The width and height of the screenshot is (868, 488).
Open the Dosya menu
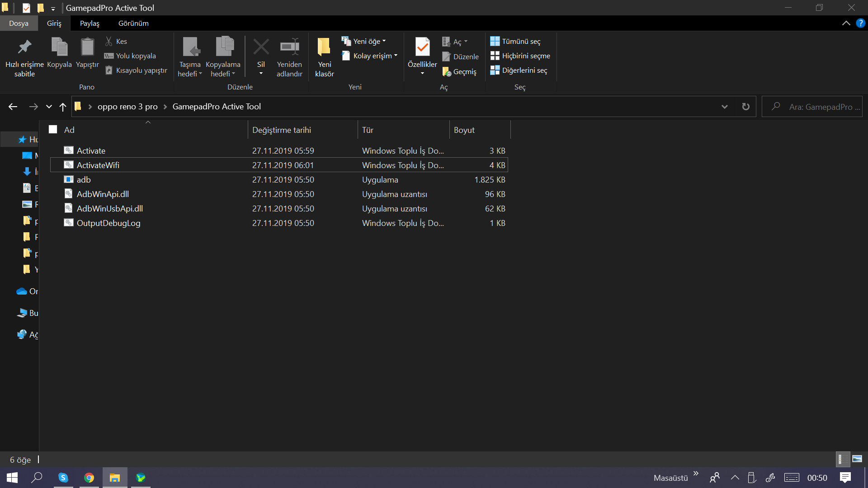pos(19,23)
